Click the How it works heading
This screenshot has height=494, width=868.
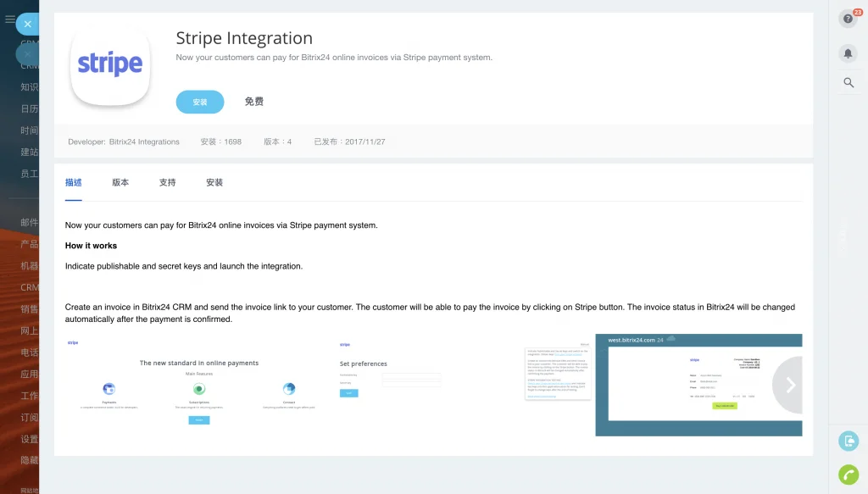click(91, 246)
